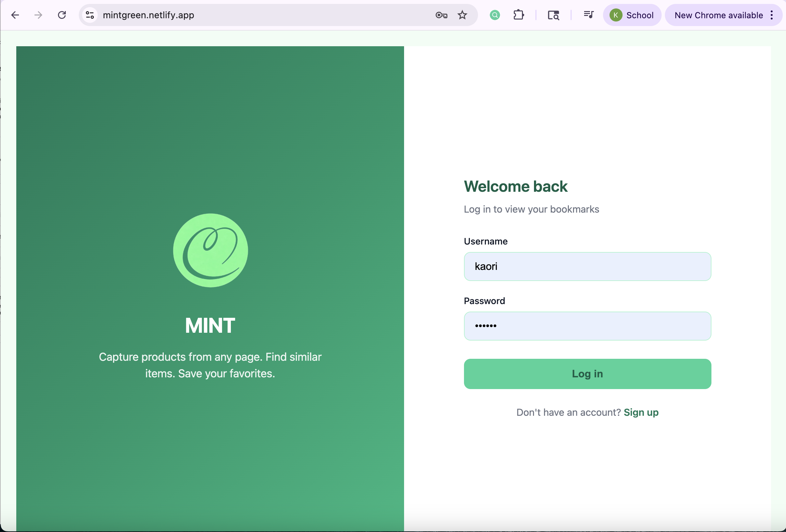Click the browser forward arrow
This screenshot has height=532, width=786.
click(x=38, y=15)
